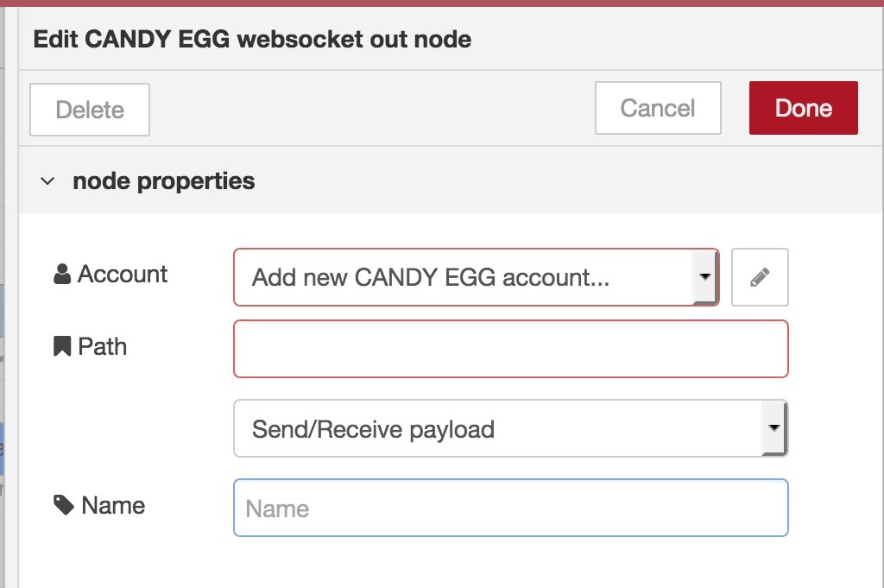Cancel editing the node
The width and height of the screenshot is (884, 588).
[x=658, y=108]
